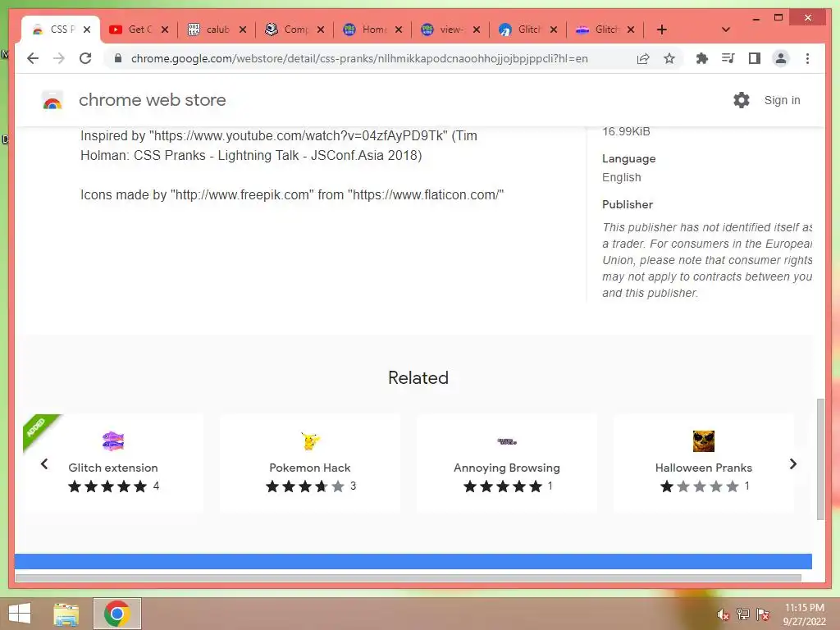Share this page using the share icon
The width and height of the screenshot is (840, 630).
tap(643, 58)
